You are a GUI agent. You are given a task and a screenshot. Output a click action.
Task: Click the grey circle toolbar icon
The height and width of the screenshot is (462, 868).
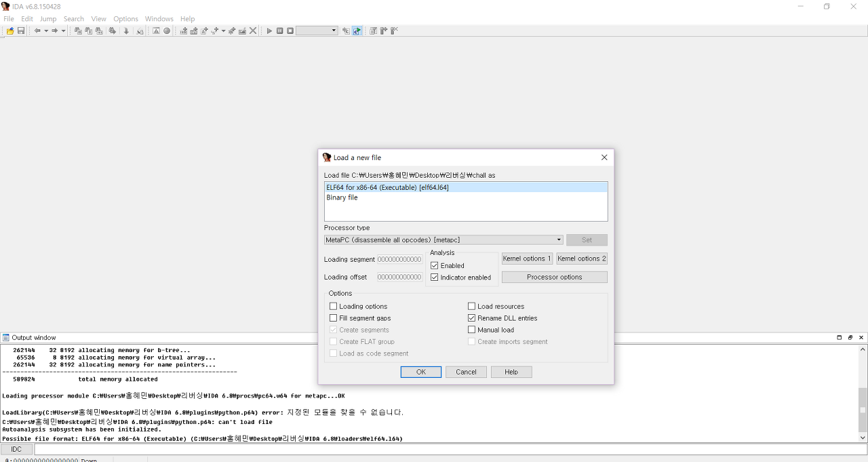tap(167, 31)
